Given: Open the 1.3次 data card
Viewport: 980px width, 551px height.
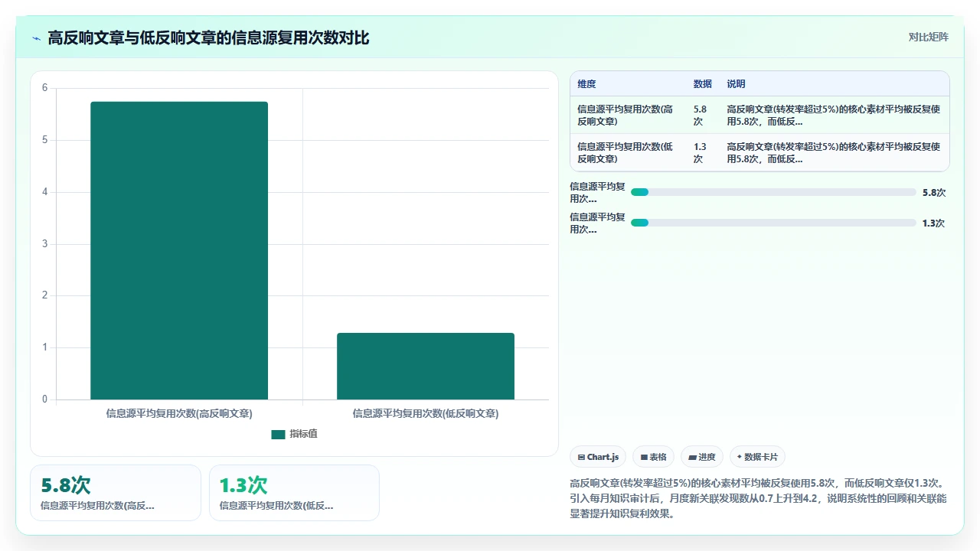Looking at the screenshot, I should (294, 493).
